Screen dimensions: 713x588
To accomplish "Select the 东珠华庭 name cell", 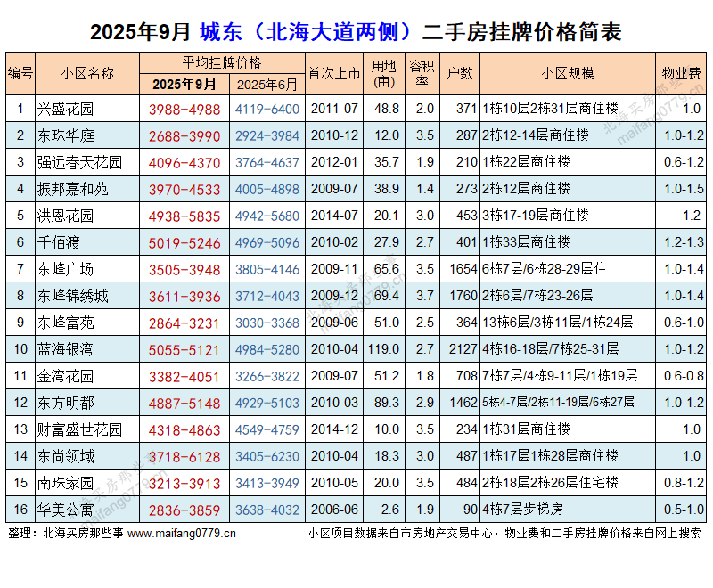I will (x=87, y=135).
